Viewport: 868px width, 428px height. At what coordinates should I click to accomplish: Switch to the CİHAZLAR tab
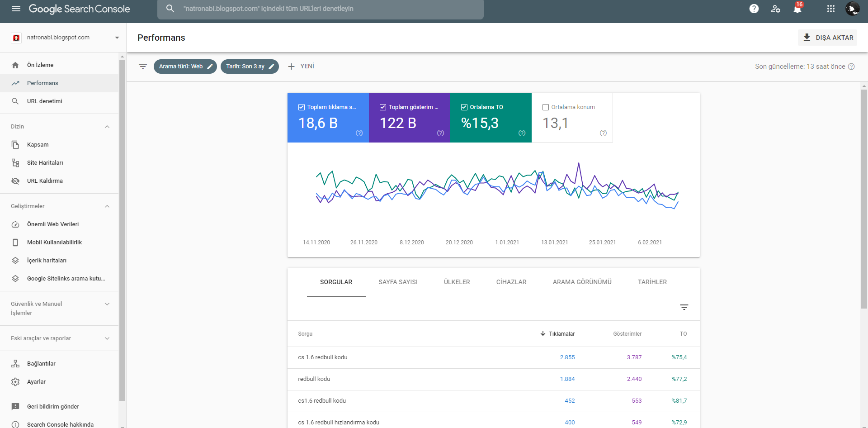click(511, 282)
